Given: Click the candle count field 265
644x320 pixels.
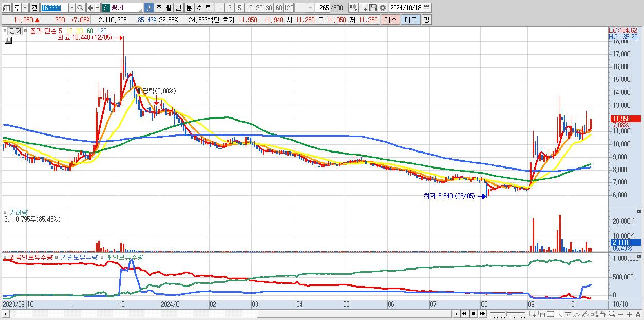Looking at the screenshot, I should pyautogui.click(x=323, y=8).
